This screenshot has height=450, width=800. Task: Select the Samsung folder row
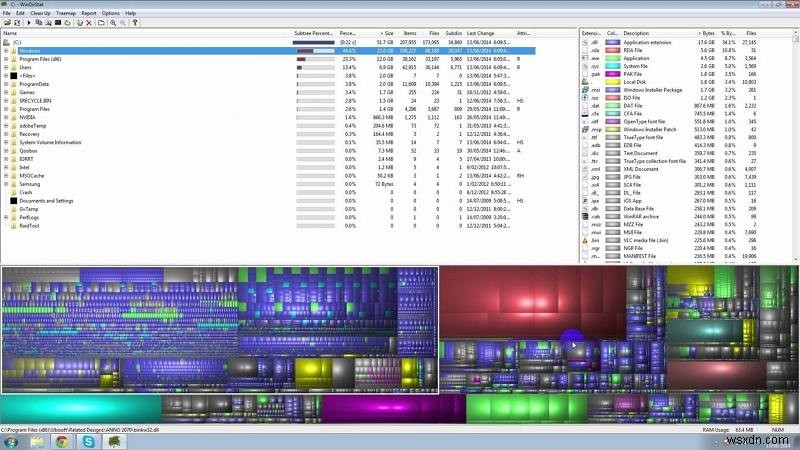point(268,184)
